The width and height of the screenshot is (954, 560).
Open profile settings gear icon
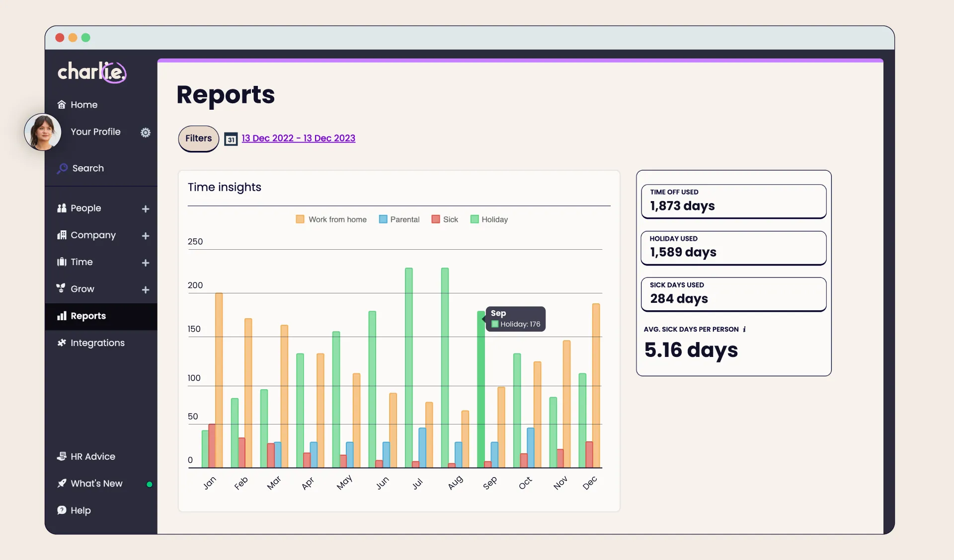point(145,133)
